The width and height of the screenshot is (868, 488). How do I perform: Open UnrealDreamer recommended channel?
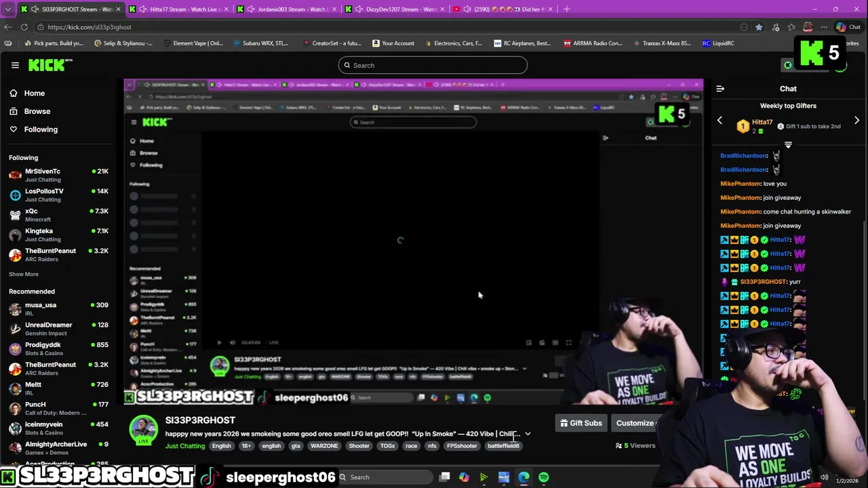pyautogui.click(x=58, y=329)
